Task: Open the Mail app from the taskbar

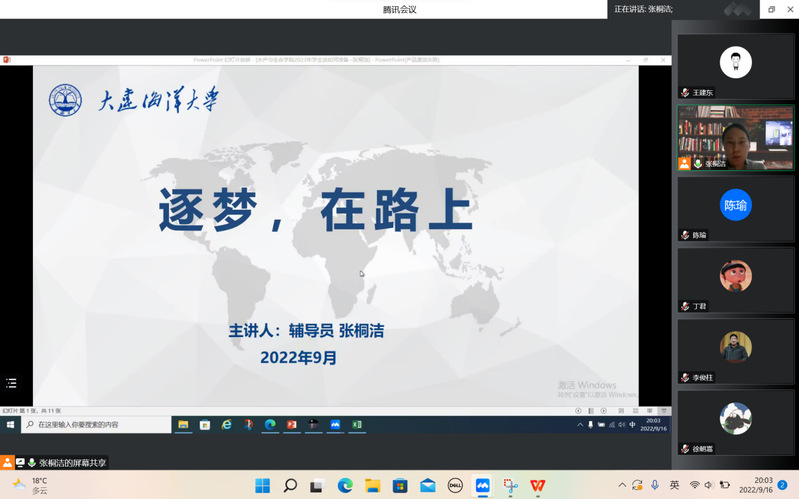Action: click(x=428, y=486)
